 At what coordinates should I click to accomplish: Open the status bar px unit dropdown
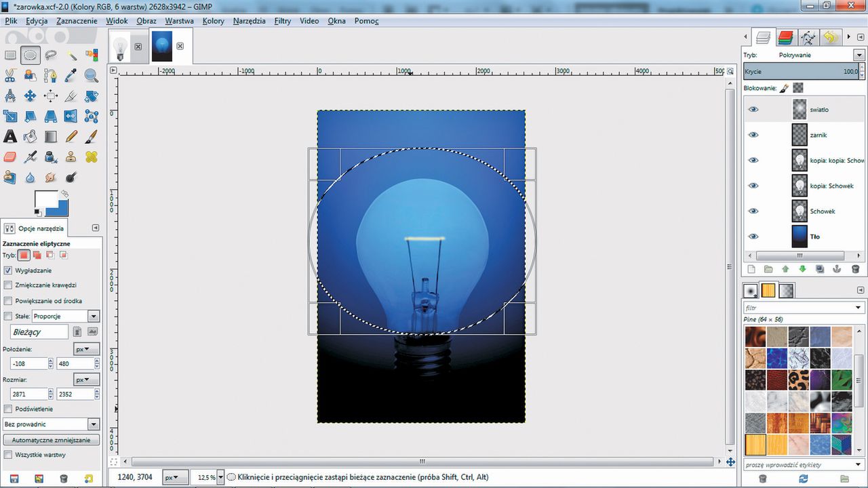(x=176, y=477)
